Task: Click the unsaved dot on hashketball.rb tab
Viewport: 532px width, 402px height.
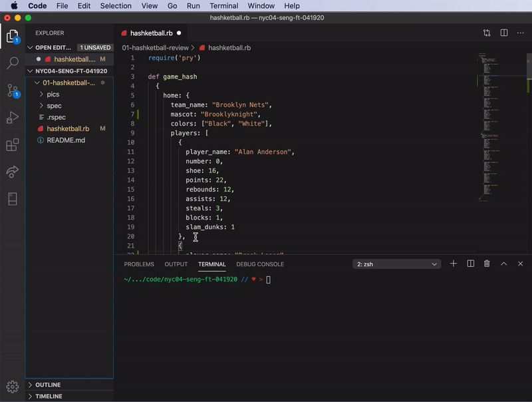Action: (x=179, y=33)
